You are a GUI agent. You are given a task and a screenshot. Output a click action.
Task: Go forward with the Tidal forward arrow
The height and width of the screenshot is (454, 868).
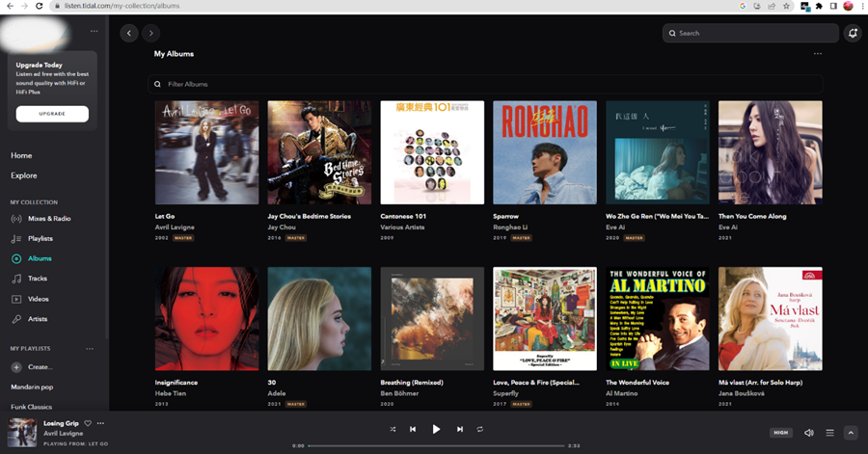point(151,33)
